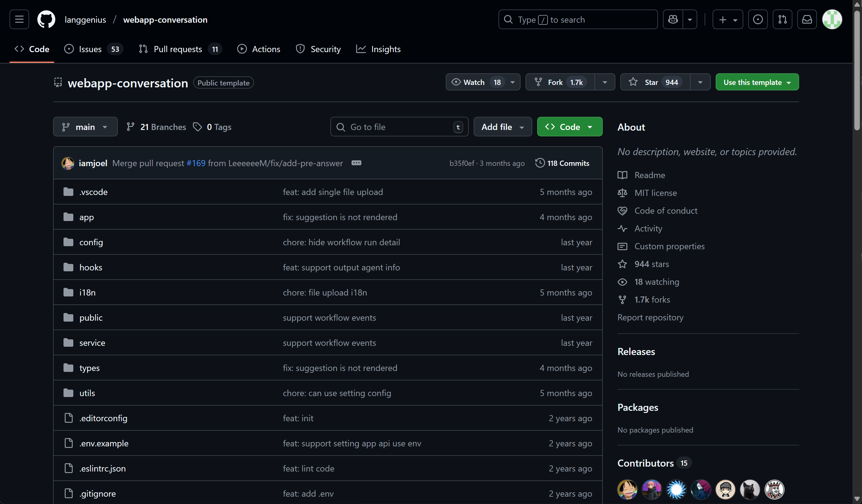
Task: Open Activity pulse link
Action: pyautogui.click(x=640, y=228)
